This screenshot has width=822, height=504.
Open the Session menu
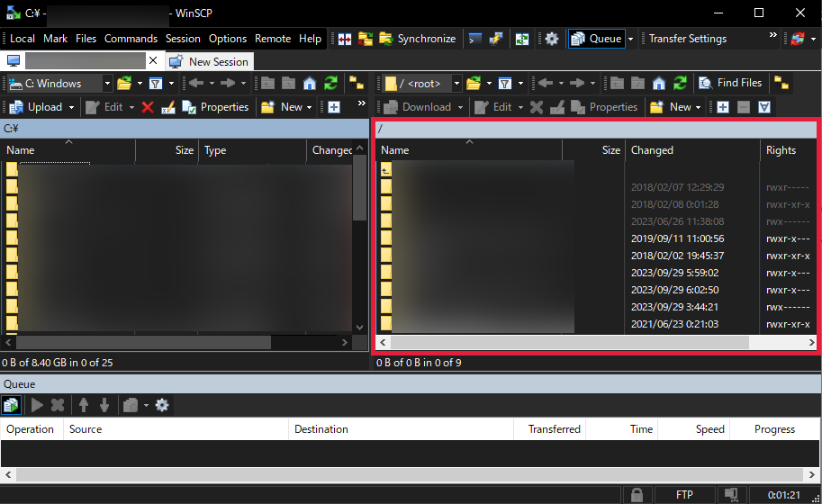(x=183, y=39)
